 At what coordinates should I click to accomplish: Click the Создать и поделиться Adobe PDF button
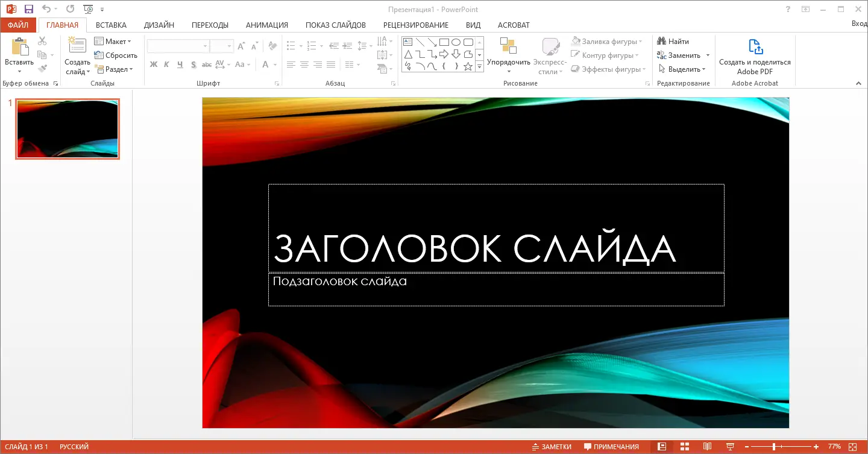[755, 57]
